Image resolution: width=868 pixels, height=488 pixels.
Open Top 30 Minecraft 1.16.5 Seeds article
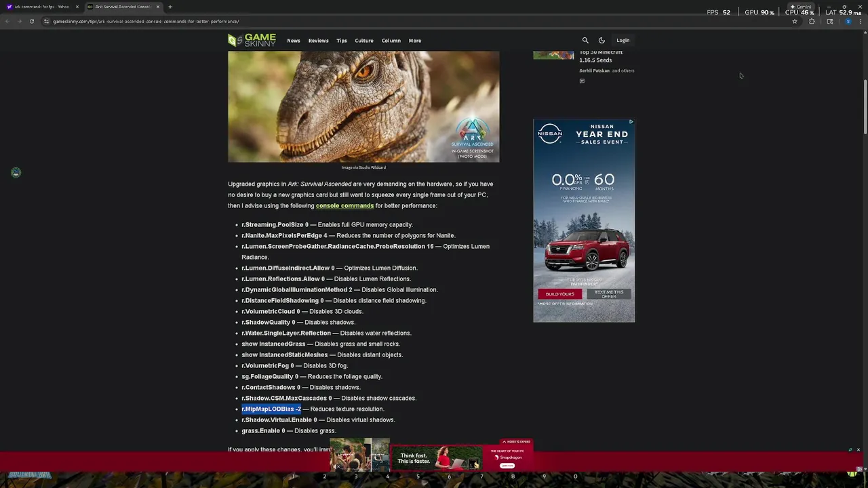point(601,56)
